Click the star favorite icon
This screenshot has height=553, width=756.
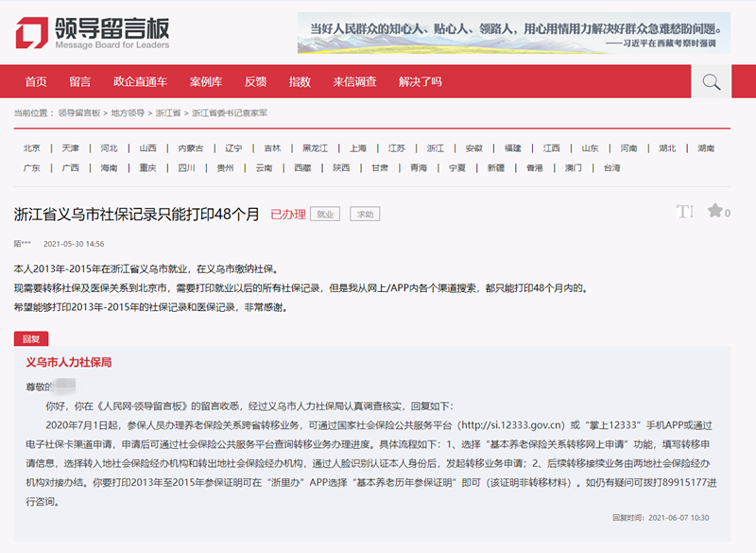coord(715,211)
